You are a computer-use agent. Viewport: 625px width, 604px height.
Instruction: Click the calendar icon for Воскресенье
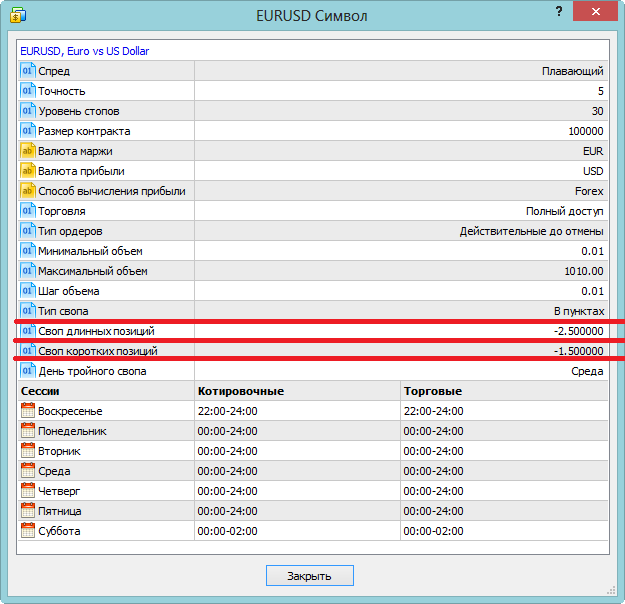click(x=28, y=411)
